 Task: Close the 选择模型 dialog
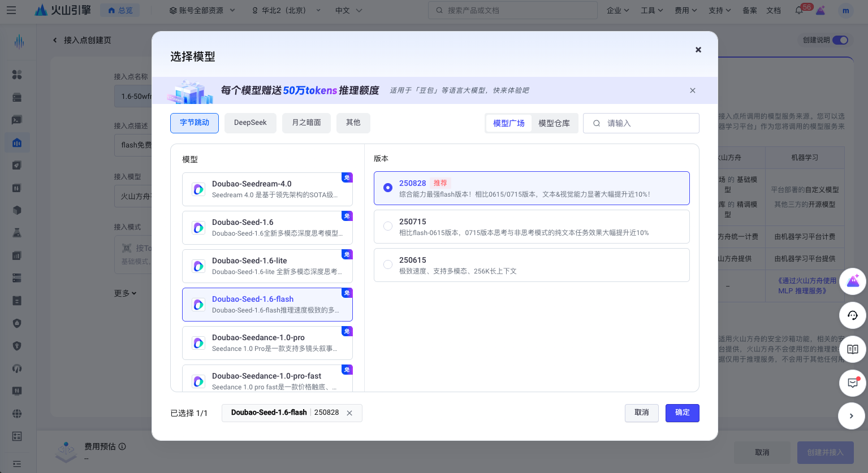(x=698, y=50)
